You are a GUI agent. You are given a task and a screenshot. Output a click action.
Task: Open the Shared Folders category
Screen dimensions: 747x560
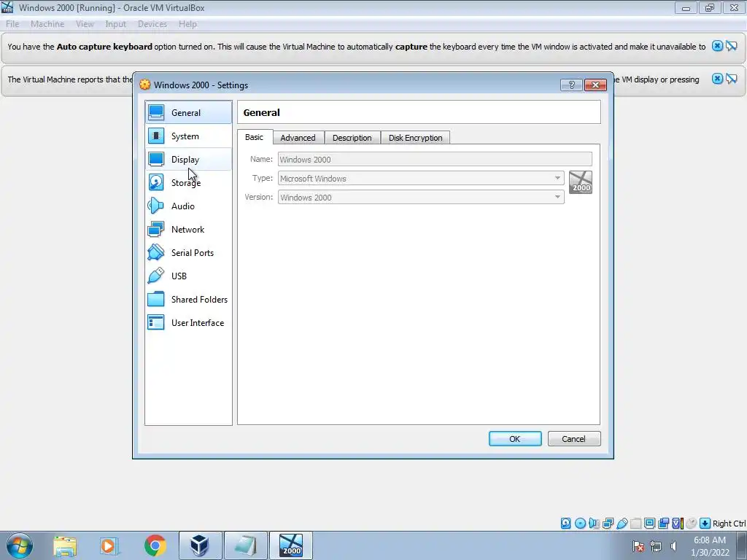[x=188, y=300]
